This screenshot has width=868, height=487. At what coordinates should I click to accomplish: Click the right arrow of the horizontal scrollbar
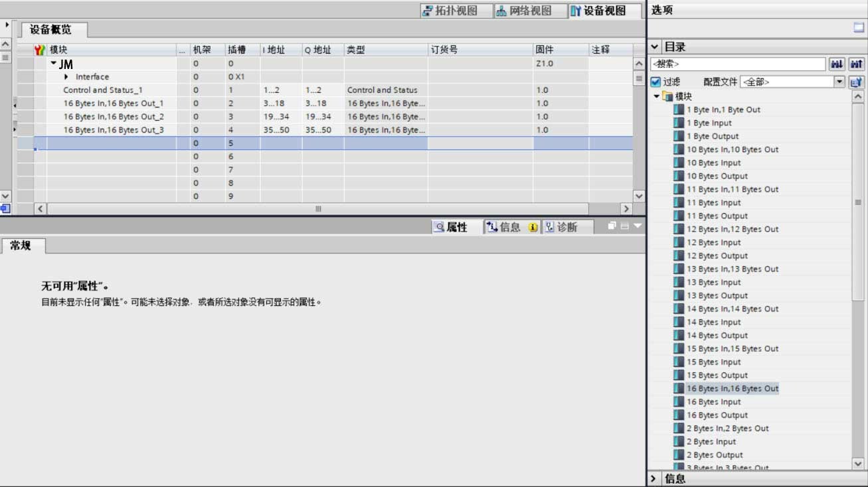(626, 209)
